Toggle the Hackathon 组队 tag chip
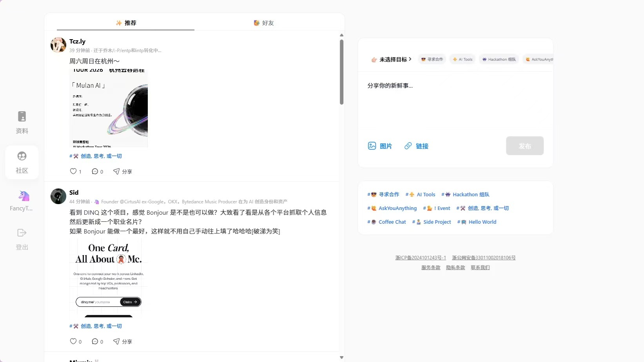The height and width of the screenshot is (362, 644). point(499,59)
